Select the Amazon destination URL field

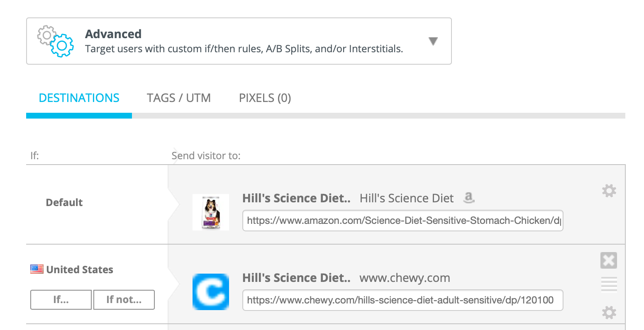pos(402,221)
